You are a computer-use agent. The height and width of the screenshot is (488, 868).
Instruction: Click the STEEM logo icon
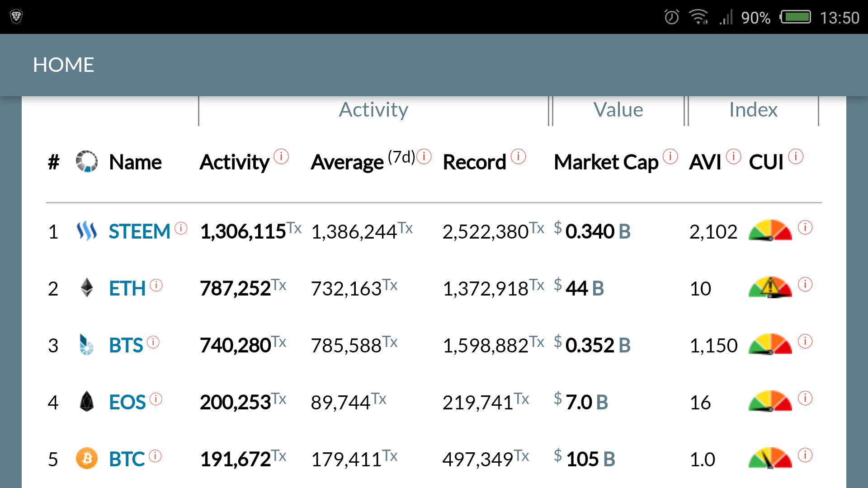tap(86, 231)
